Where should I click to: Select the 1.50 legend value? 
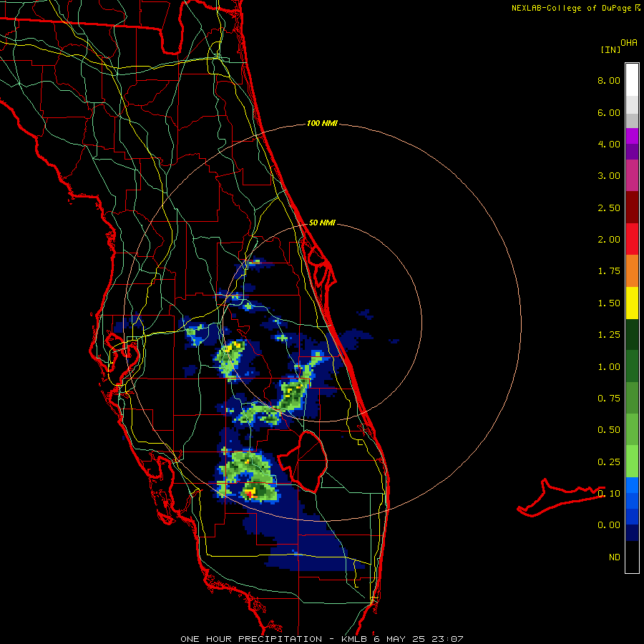(609, 303)
